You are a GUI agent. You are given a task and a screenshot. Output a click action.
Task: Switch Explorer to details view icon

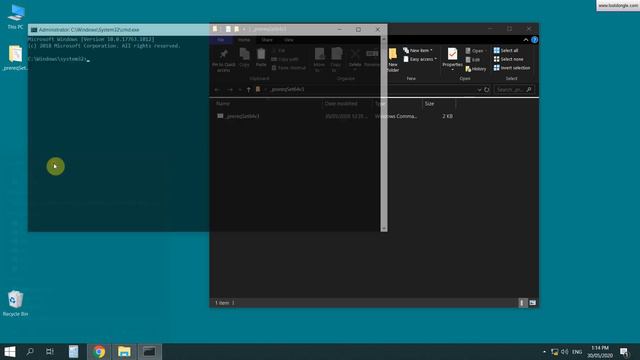(x=522, y=303)
